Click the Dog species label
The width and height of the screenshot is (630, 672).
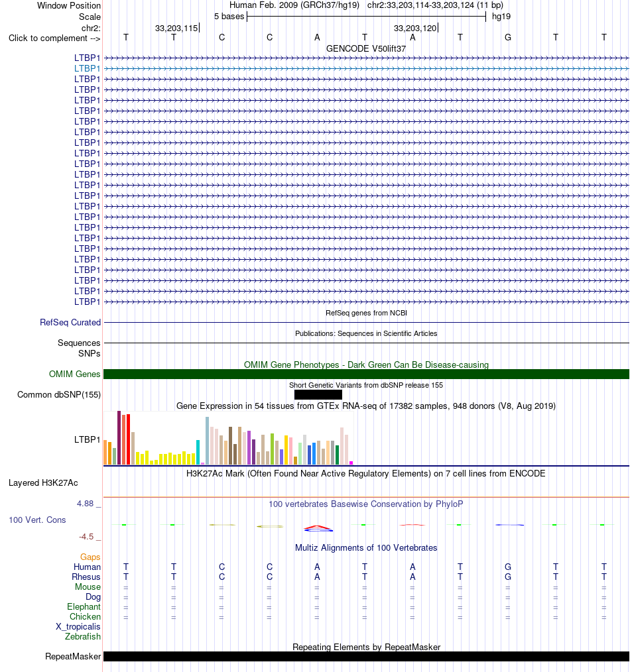pyautogui.click(x=93, y=597)
